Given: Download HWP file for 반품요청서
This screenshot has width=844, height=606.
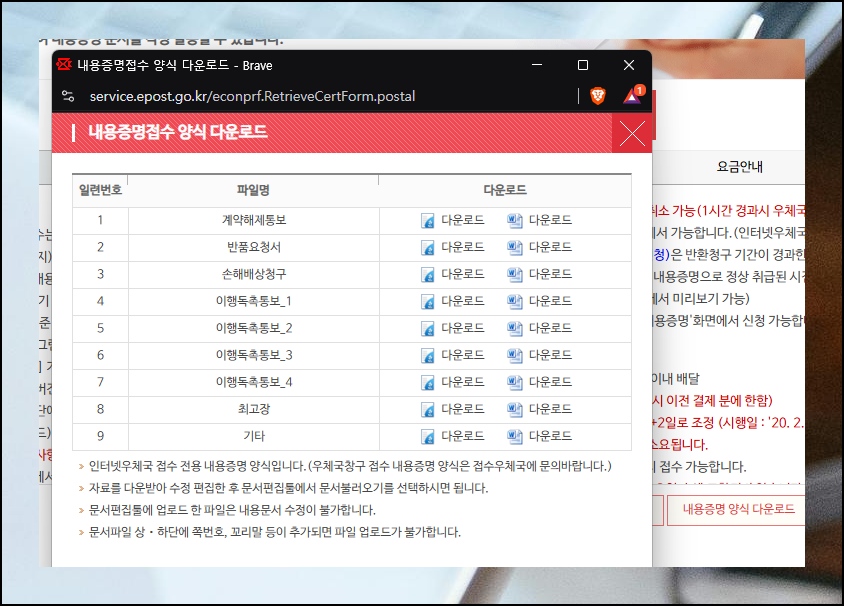Looking at the screenshot, I should tap(453, 248).
